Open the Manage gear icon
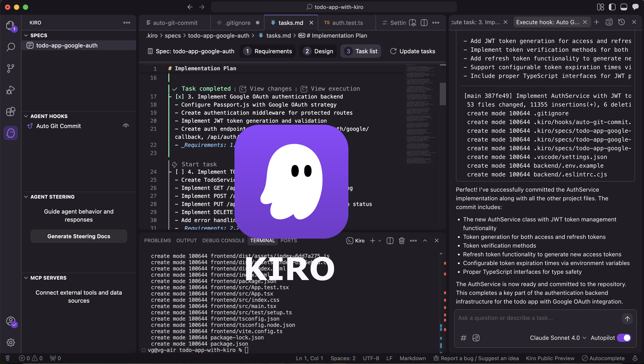This screenshot has width=644, height=364. (11, 342)
